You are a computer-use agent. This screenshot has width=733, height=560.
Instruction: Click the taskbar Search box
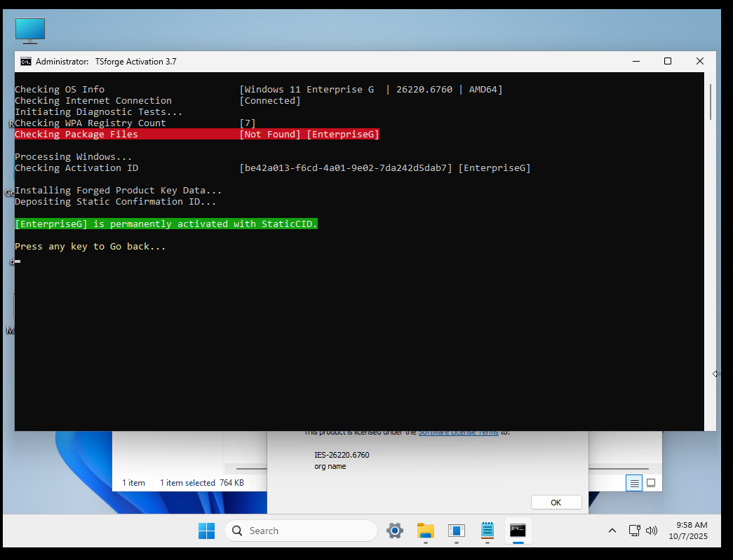pos(301,531)
